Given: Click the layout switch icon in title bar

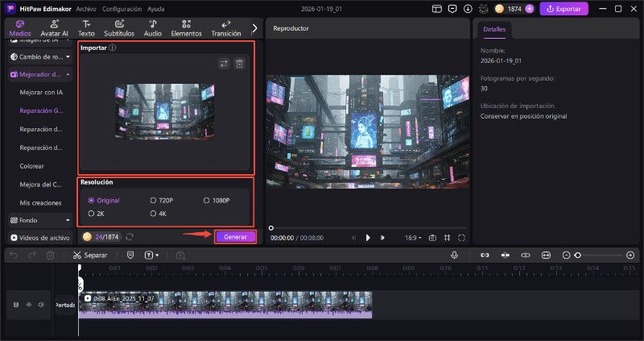Looking at the screenshot, I should tap(436, 9).
